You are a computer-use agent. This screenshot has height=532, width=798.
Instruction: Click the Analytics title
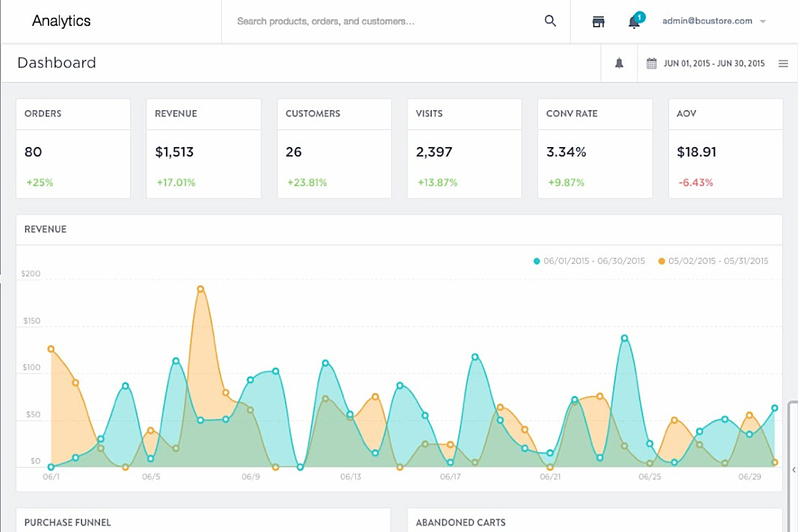pos(61,21)
